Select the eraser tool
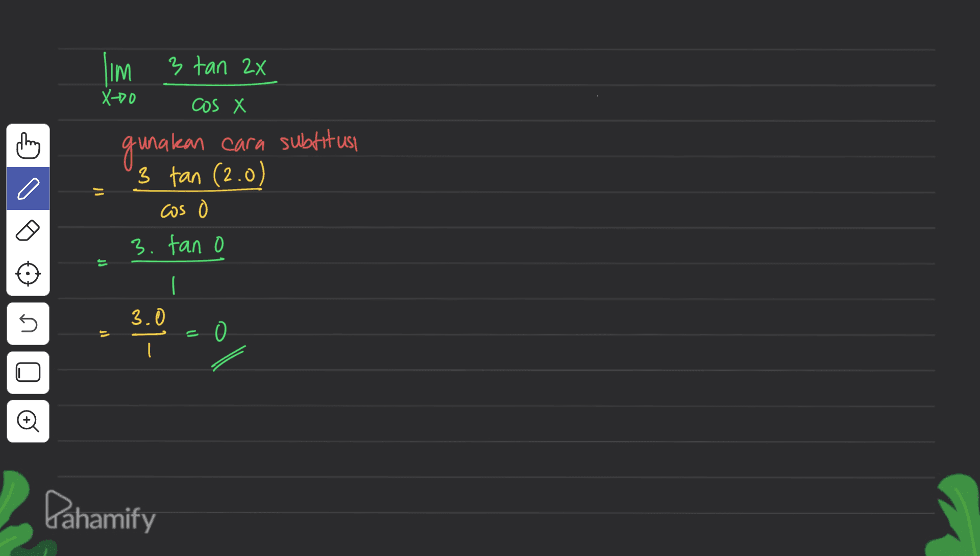This screenshot has height=556, width=980. pyautogui.click(x=28, y=231)
